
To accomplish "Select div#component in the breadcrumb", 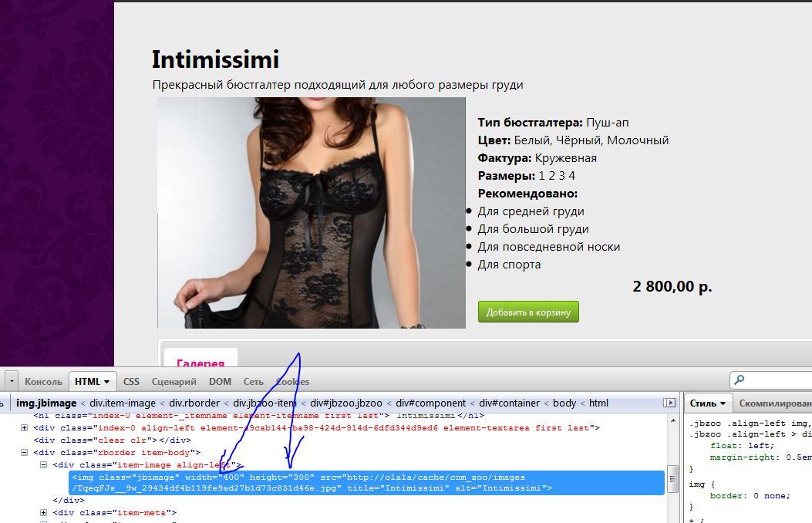I will coord(431,403).
